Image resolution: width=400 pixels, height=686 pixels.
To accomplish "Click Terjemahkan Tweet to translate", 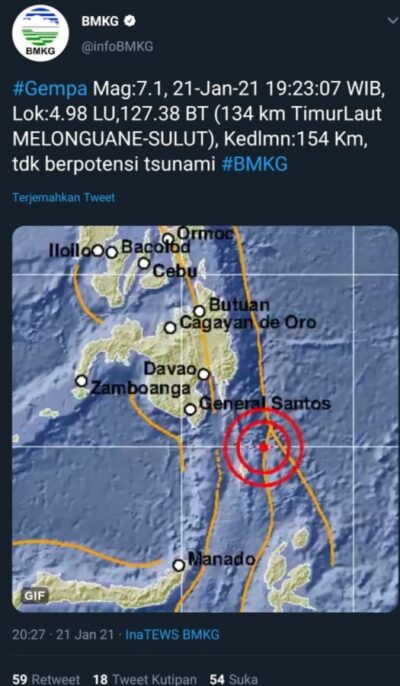I will [64, 198].
